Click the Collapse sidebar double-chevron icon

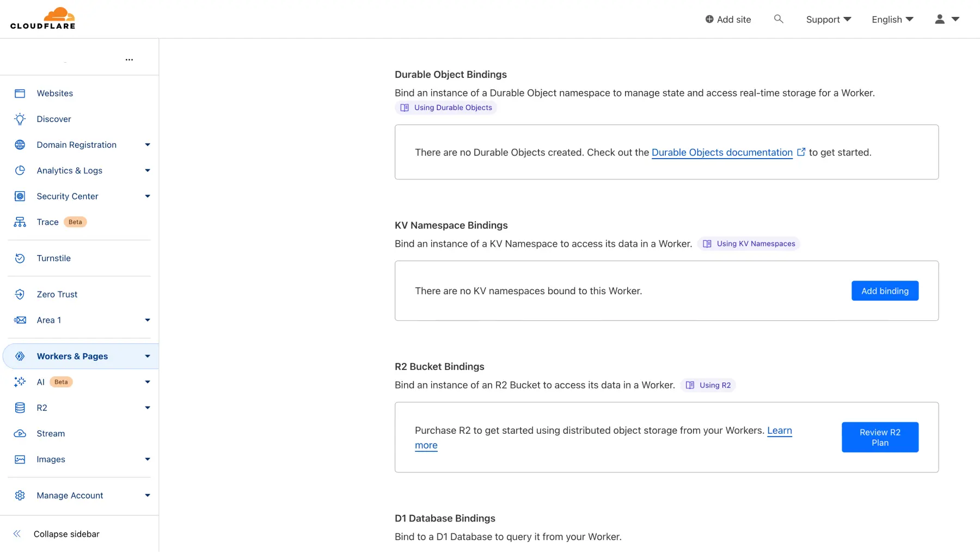point(17,534)
